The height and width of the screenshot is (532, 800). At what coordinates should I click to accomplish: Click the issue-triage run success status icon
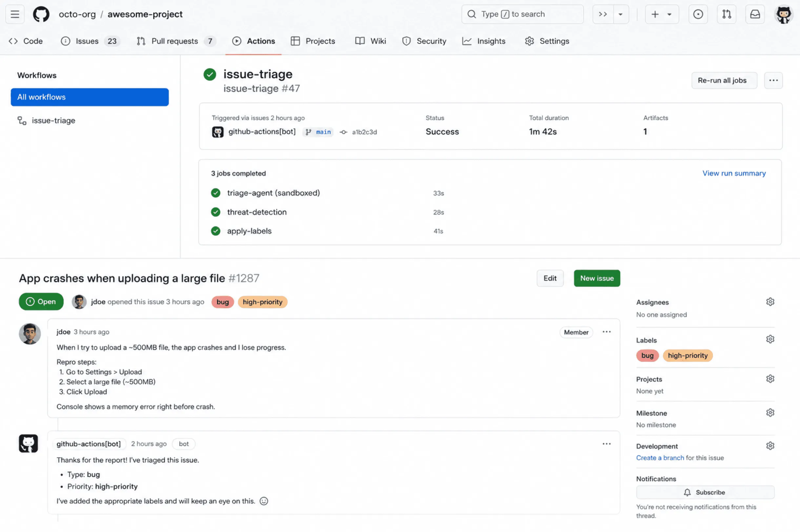click(210, 74)
